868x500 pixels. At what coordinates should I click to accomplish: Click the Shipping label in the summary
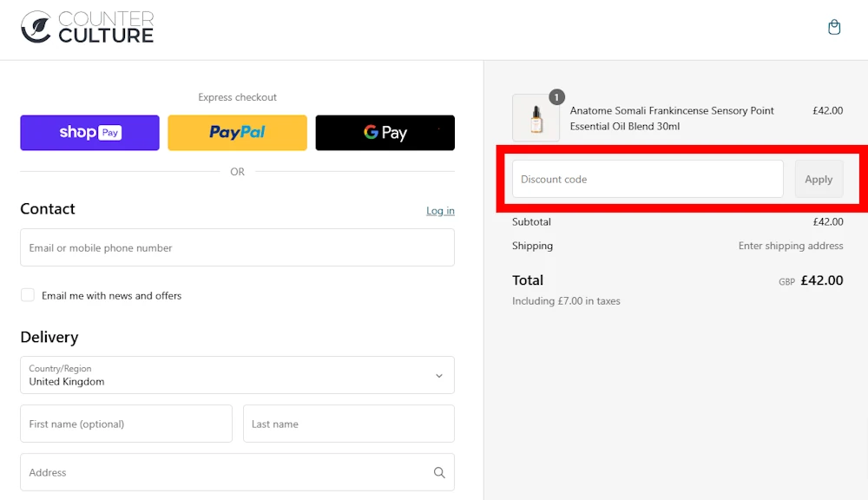(x=532, y=246)
